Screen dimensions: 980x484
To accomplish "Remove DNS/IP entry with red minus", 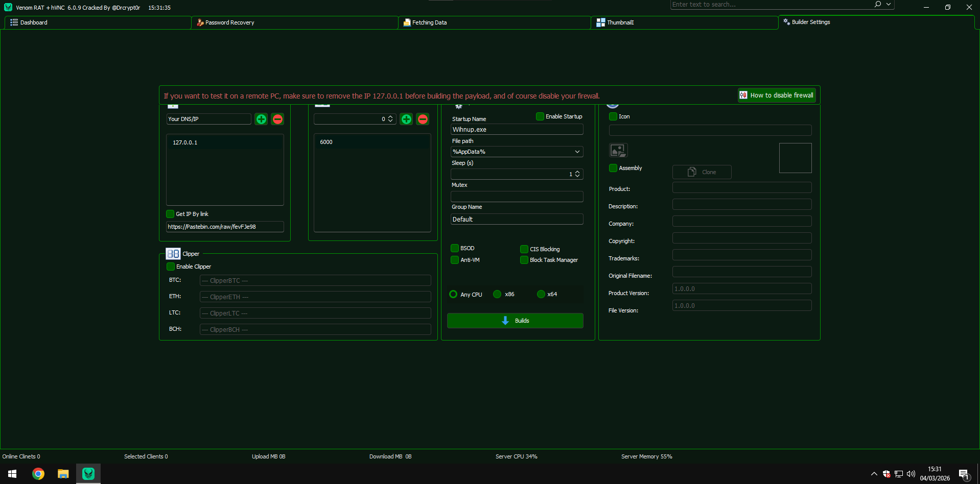I will coord(277,119).
